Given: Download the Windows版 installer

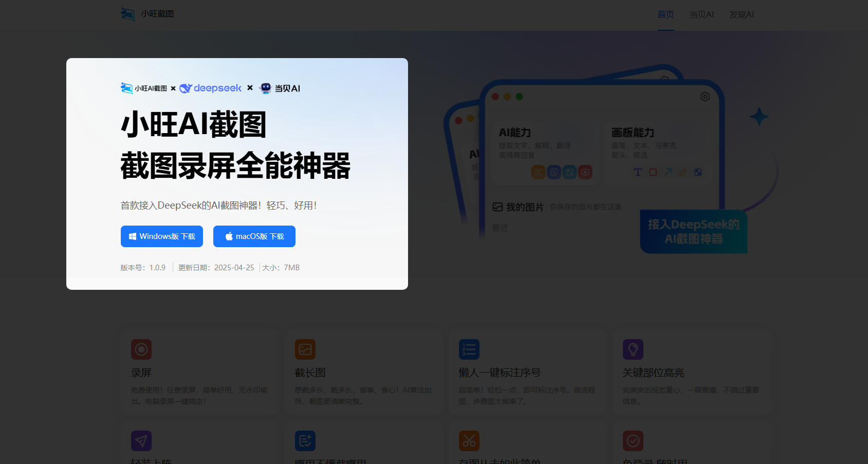Looking at the screenshot, I should [162, 236].
